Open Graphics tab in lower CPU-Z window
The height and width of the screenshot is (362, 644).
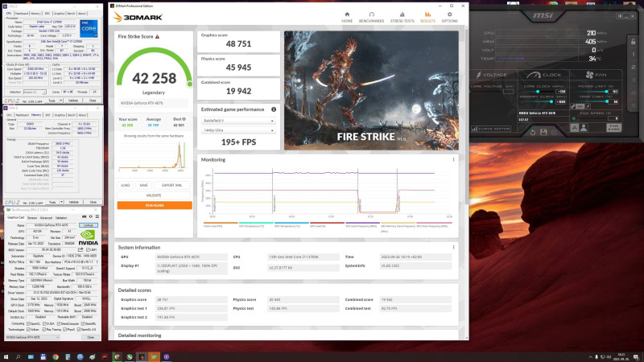click(x=60, y=115)
